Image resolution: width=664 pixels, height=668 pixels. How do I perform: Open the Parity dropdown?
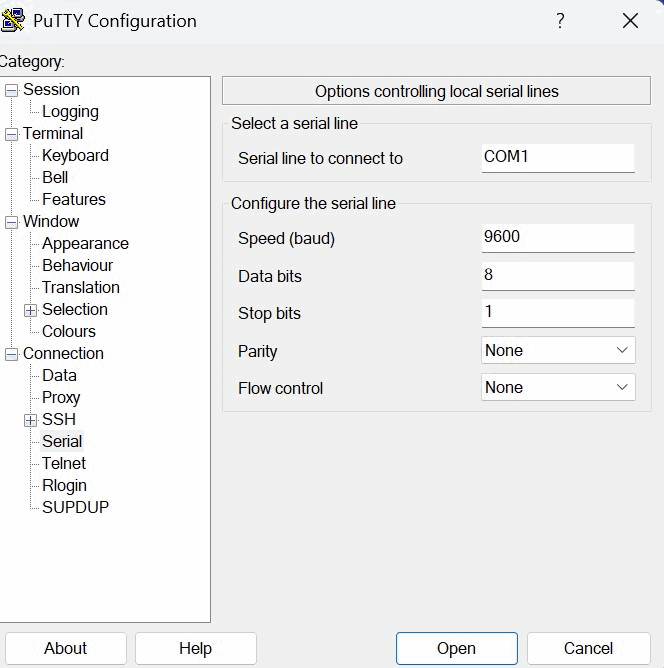558,350
